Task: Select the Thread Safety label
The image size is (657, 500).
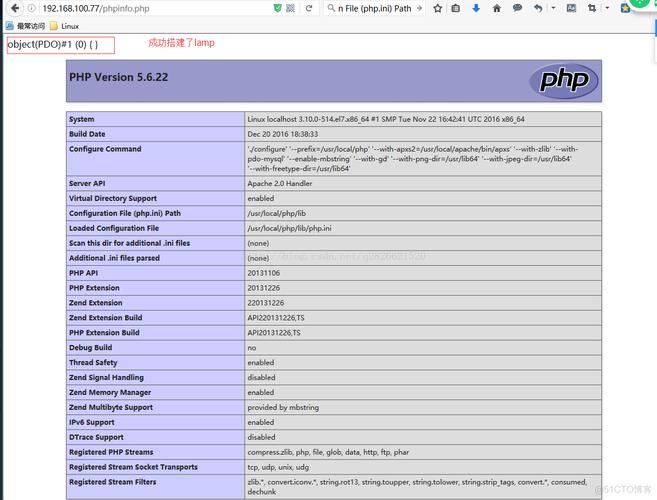Action: [x=93, y=363]
